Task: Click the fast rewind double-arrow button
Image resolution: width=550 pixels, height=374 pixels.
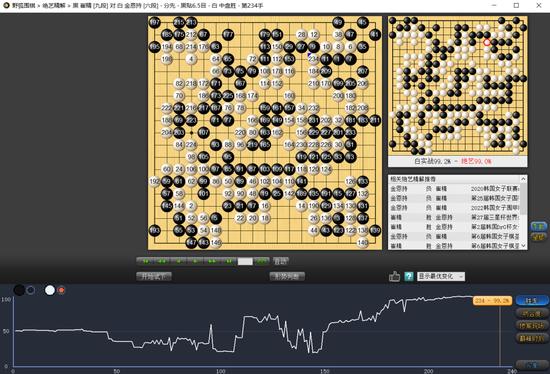Action: [162, 261]
